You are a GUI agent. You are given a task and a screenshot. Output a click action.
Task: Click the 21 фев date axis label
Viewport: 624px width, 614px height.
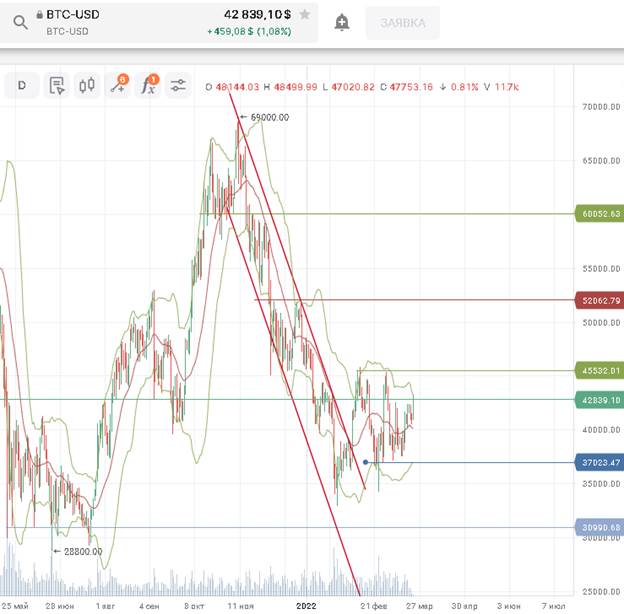(x=374, y=606)
